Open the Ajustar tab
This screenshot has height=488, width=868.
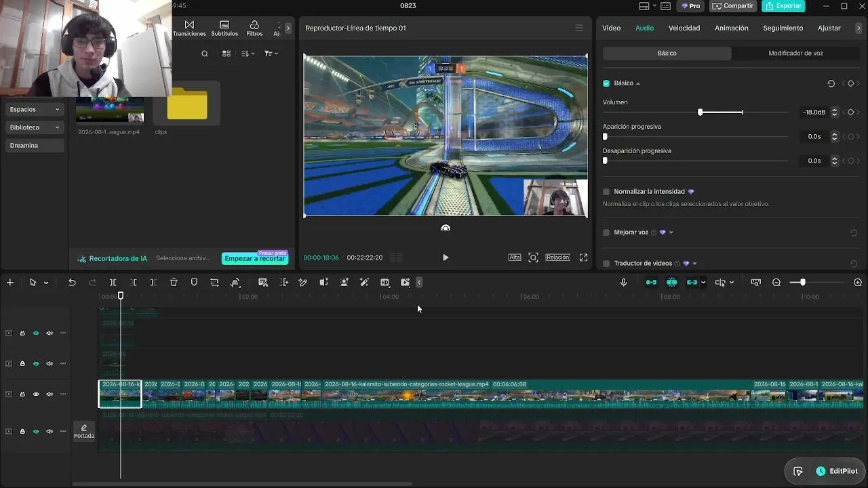(829, 28)
